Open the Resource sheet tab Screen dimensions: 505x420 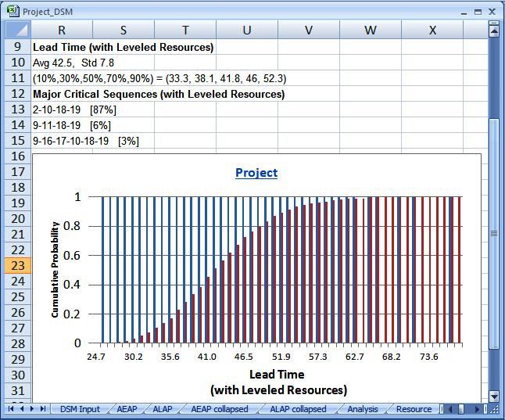[x=414, y=409]
